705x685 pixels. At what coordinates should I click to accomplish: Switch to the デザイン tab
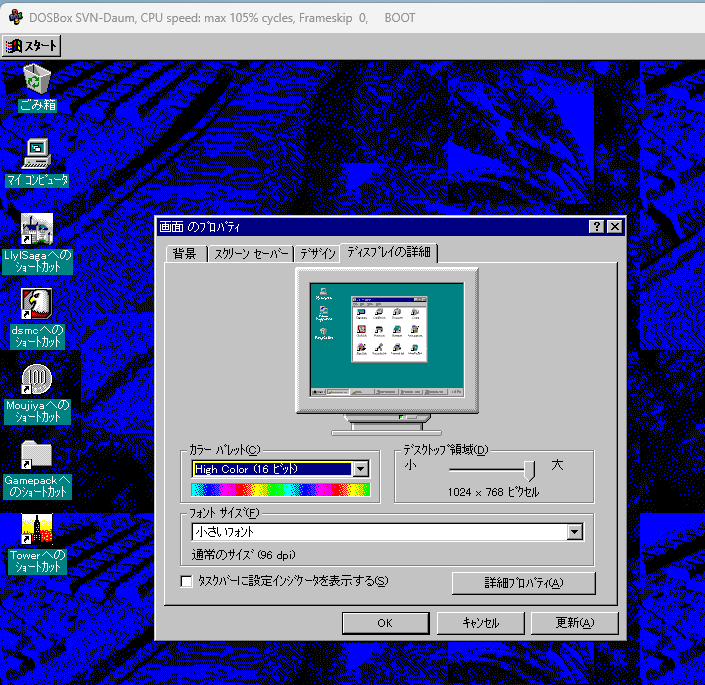[x=317, y=254]
